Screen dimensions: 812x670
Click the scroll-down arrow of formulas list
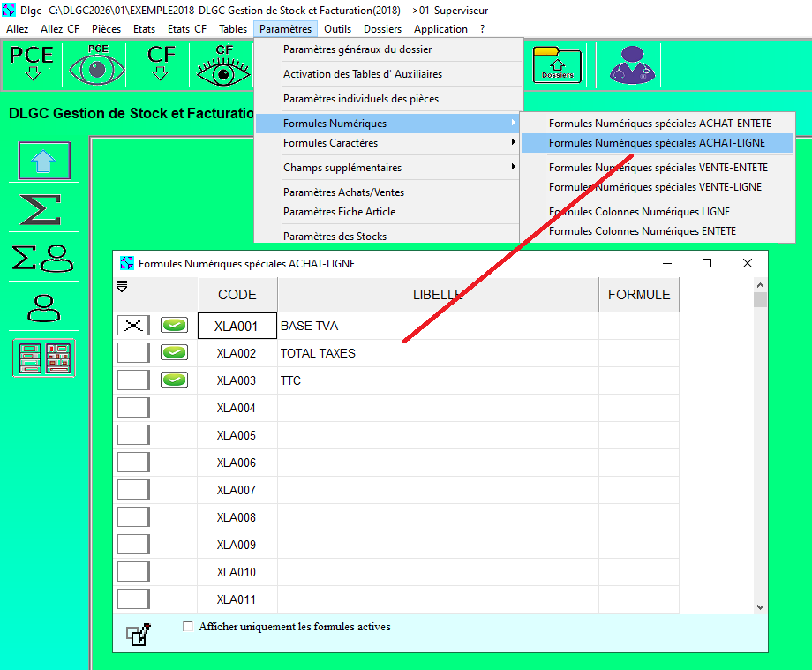click(x=760, y=606)
